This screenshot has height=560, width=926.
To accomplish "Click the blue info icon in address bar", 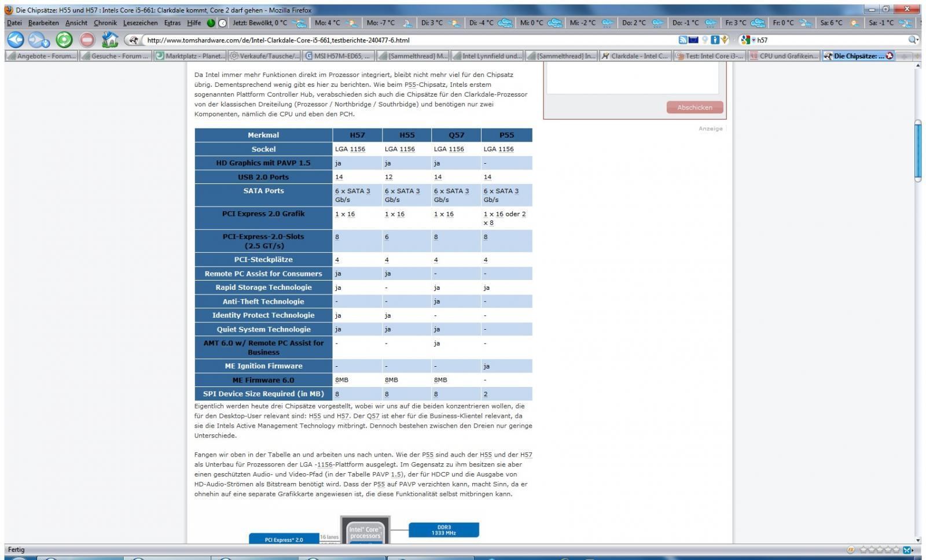I will pyautogui.click(x=715, y=40).
